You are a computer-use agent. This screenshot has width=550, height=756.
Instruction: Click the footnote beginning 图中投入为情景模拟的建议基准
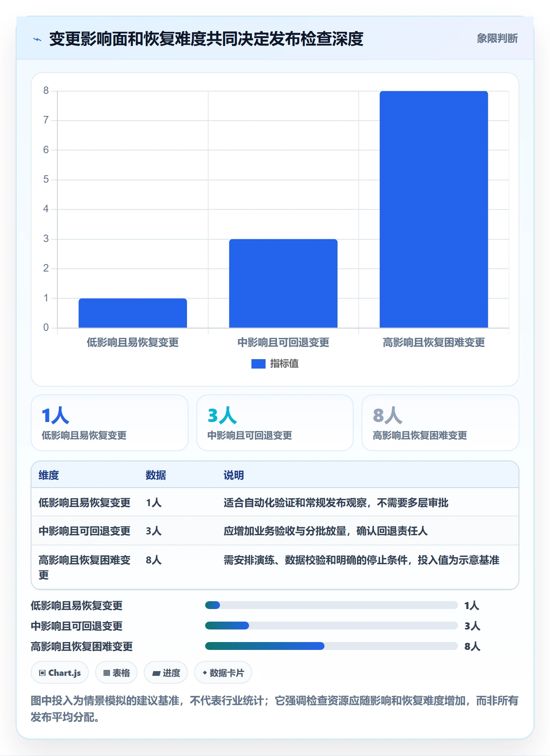[x=275, y=709]
